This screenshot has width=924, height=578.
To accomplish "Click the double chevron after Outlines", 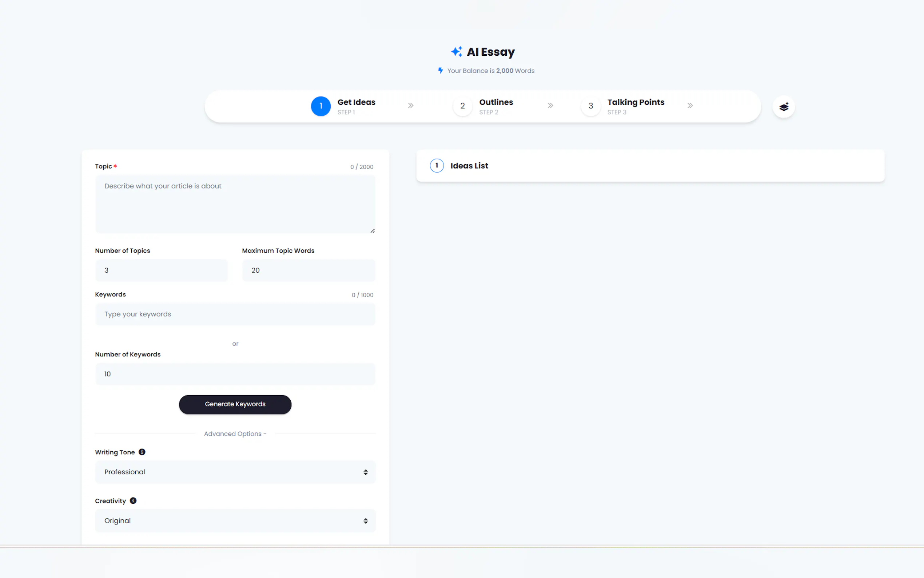I will pos(550,106).
